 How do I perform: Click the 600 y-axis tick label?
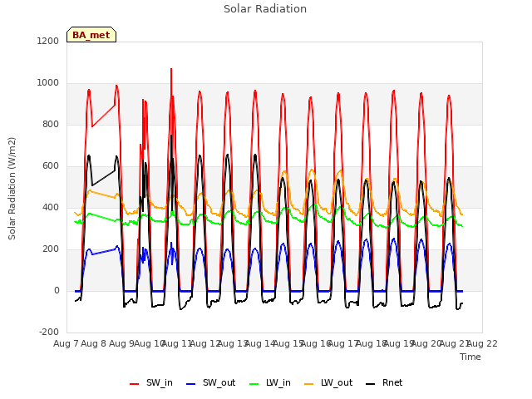(x=51, y=166)
